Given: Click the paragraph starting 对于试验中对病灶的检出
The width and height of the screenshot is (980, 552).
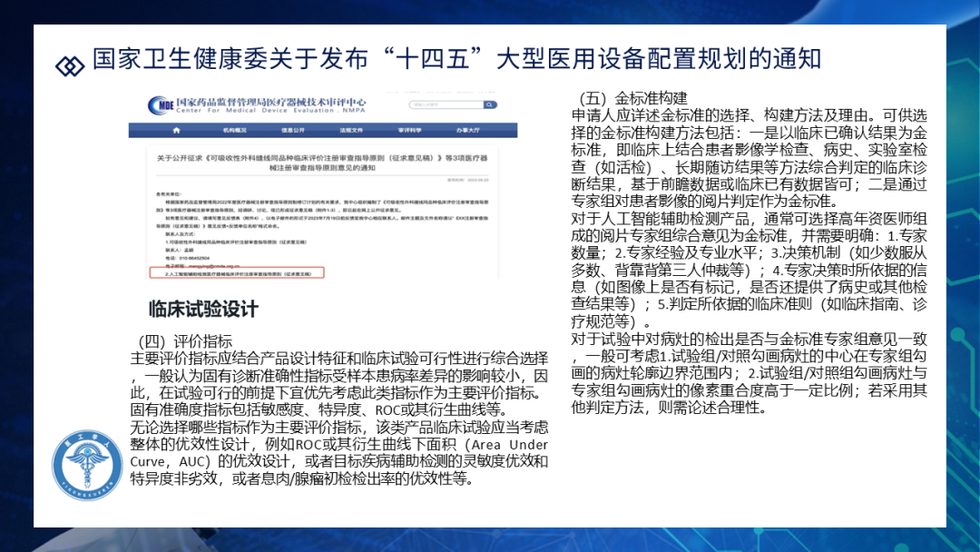Looking at the screenshot, I should [749, 374].
